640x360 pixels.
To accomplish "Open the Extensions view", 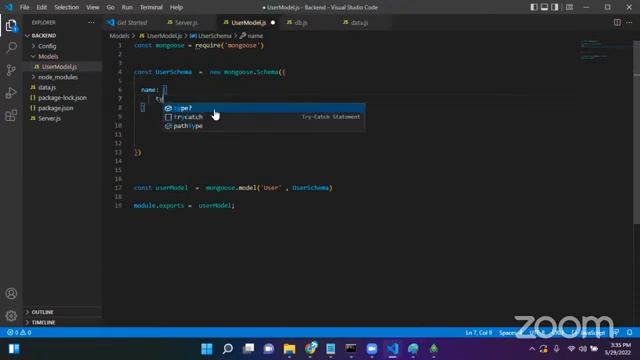I will (x=11, y=116).
